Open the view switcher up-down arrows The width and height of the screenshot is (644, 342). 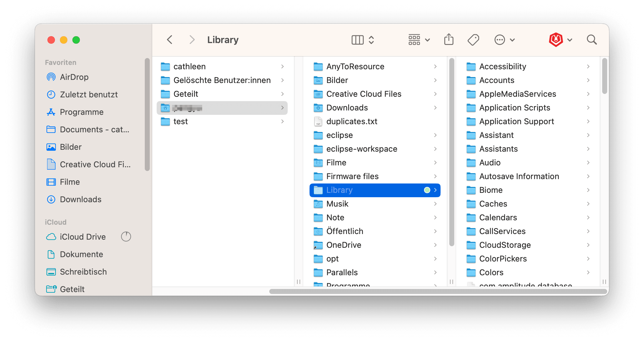click(371, 40)
